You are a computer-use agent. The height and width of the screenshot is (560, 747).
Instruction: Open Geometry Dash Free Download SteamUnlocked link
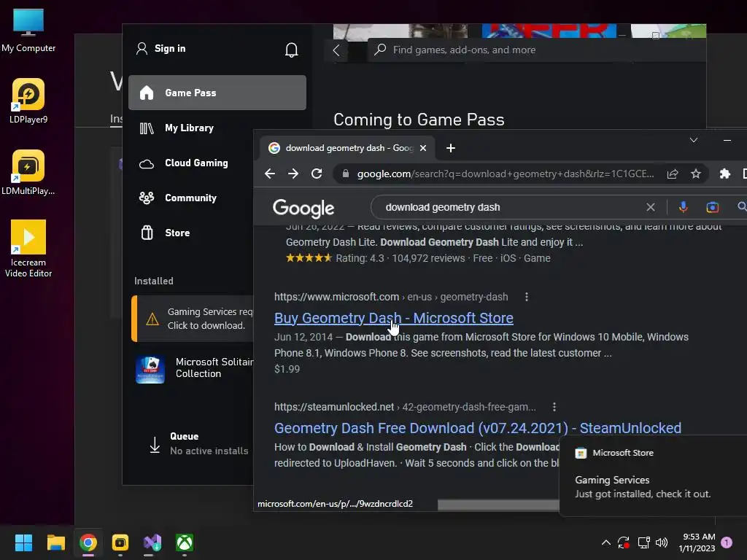pyautogui.click(x=478, y=427)
